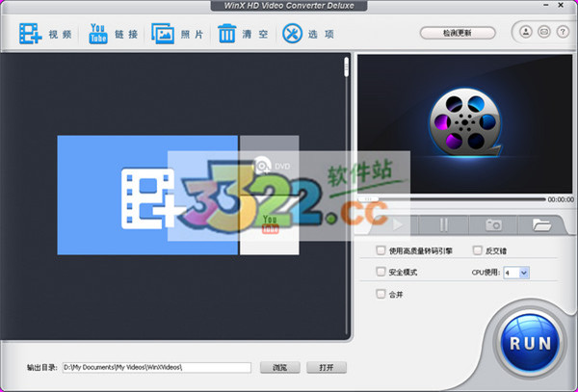Viewport: 578px width, 392px height.
Task: Click the Open (打开) output folder button
Action: tap(327, 367)
